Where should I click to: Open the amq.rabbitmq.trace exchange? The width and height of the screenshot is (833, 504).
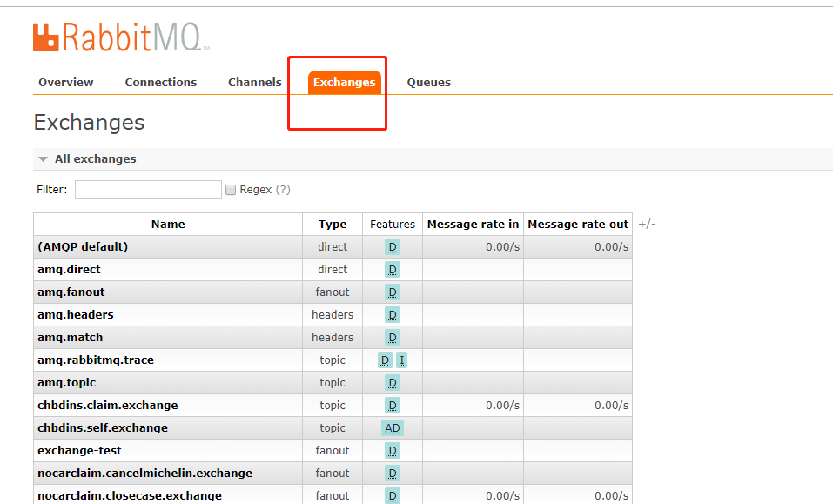click(x=96, y=360)
